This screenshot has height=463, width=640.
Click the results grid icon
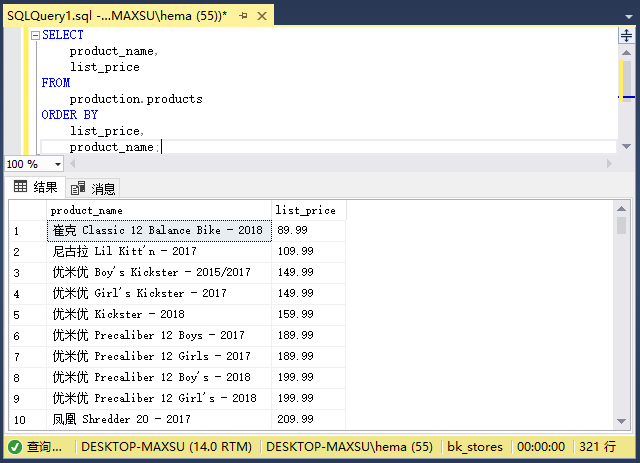20,187
